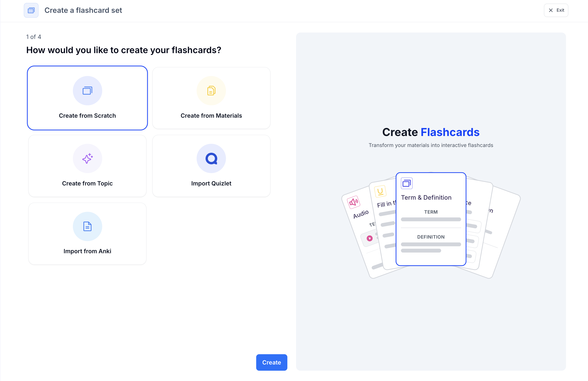Click the Quizlet Q logo icon
The image size is (588, 381).
click(211, 158)
